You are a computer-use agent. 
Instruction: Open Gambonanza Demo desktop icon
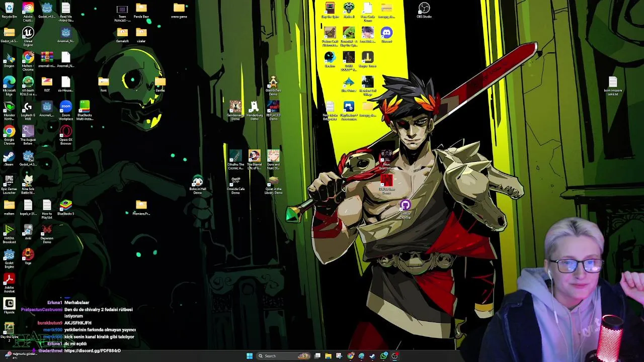pyautogui.click(x=235, y=111)
